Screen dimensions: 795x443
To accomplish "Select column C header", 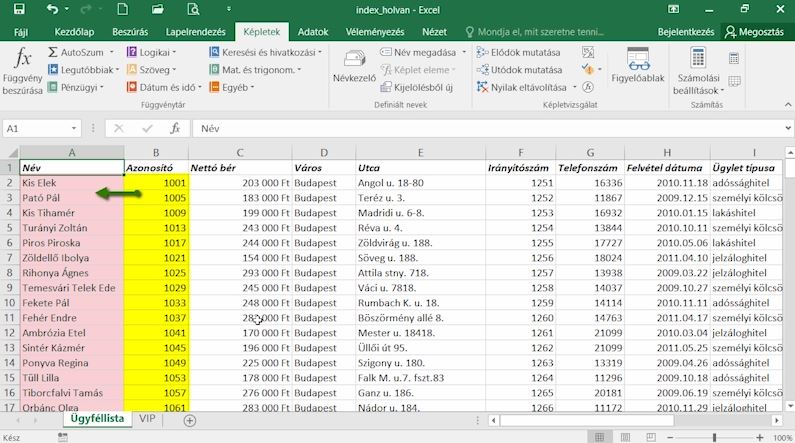I will (240, 153).
